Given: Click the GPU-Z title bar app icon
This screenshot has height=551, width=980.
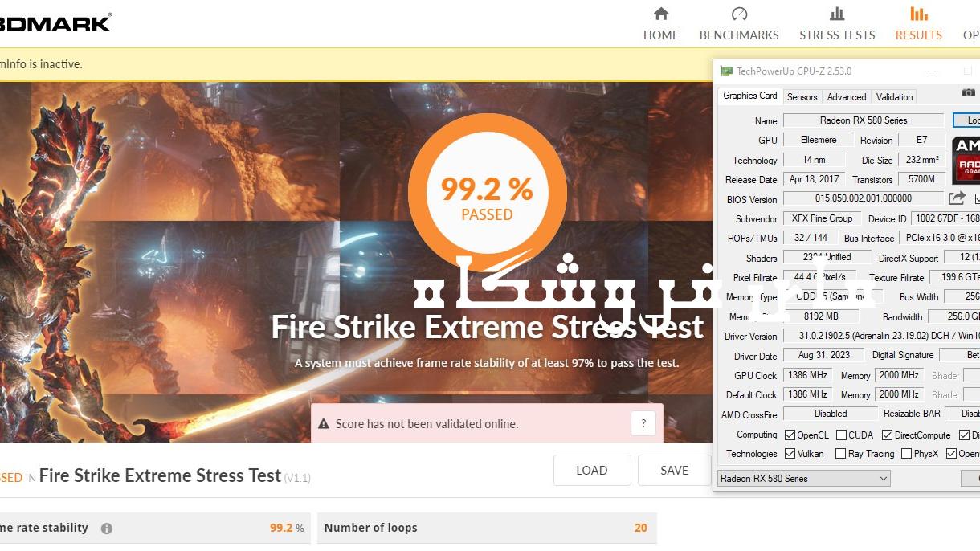Looking at the screenshot, I should [x=726, y=71].
